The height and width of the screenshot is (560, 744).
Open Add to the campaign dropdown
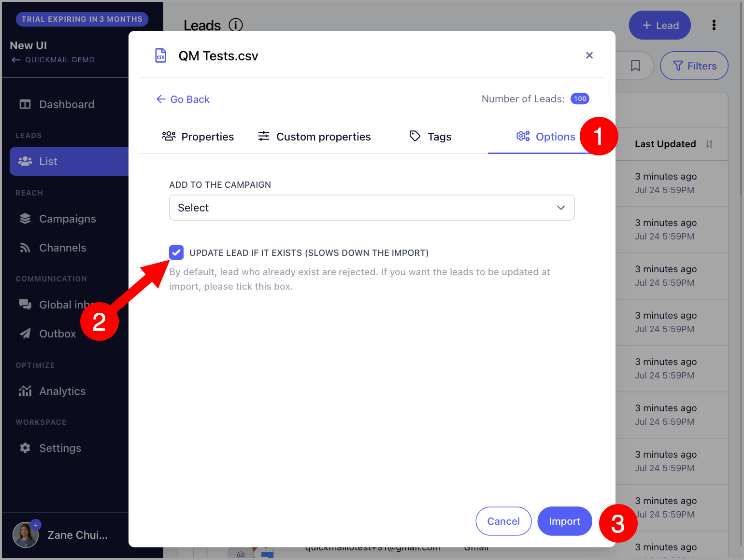[372, 208]
